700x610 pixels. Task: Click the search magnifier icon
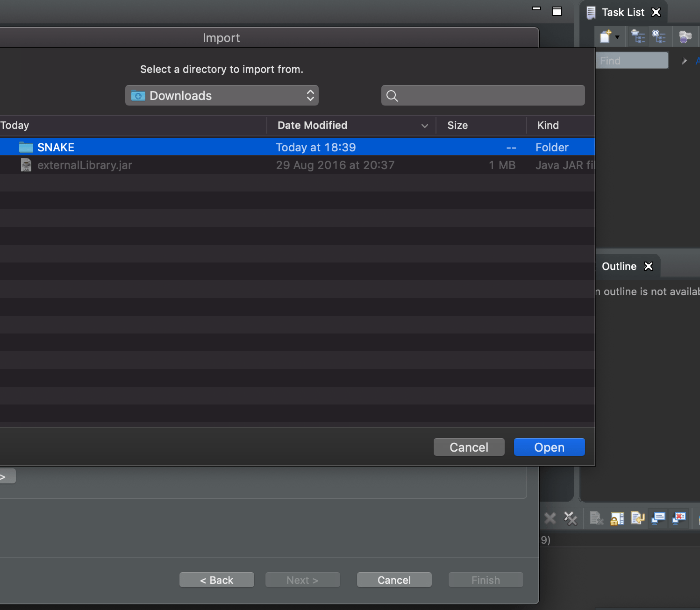(393, 95)
